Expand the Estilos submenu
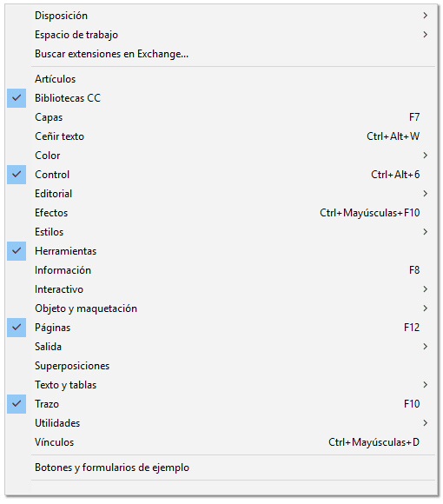 [x=426, y=232]
